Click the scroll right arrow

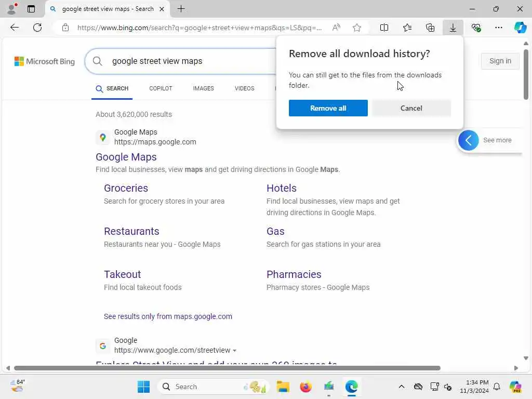click(x=516, y=368)
